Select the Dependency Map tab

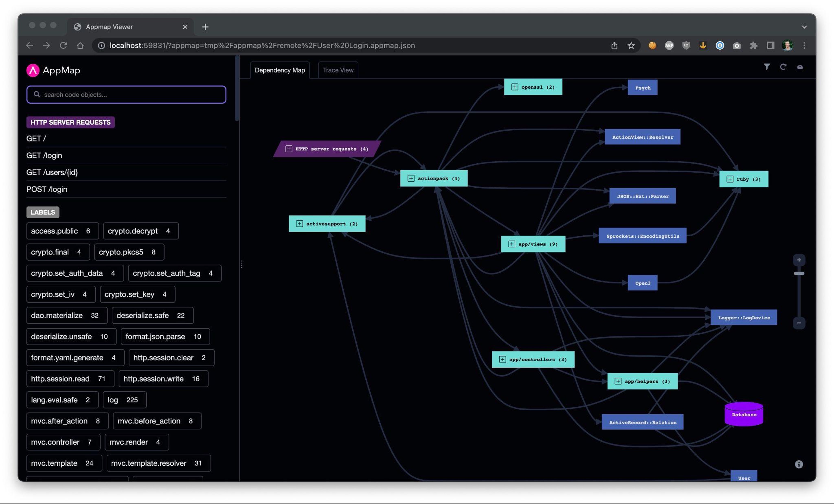pyautogui.click(x=280, y=70)
